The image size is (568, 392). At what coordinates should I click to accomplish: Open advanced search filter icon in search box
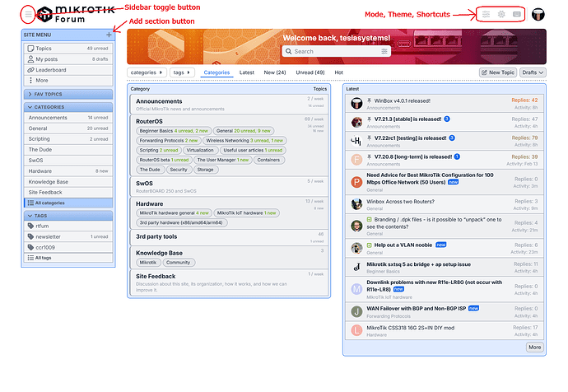(x=384, y=51)
